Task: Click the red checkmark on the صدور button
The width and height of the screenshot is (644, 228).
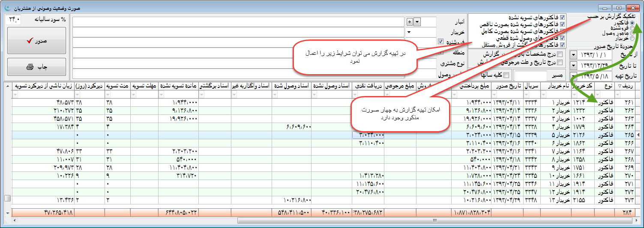Action: (x=30, y=41)
